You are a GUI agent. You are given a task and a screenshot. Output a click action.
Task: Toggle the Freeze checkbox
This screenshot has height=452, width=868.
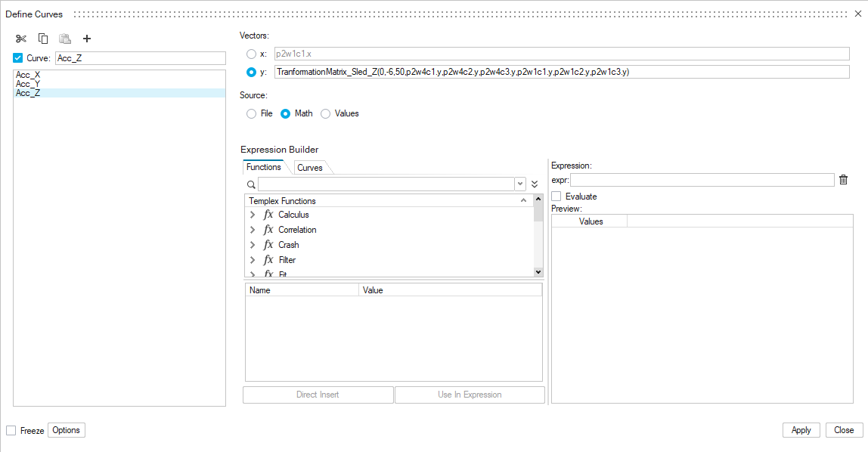click(x=11, y=430)
